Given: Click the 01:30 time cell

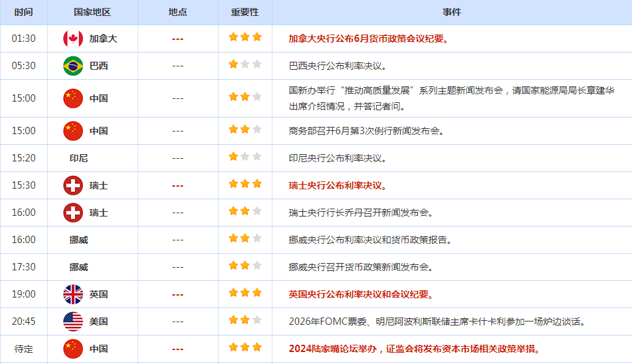Looking at the screenshot, I should click(x=23, y=39).
